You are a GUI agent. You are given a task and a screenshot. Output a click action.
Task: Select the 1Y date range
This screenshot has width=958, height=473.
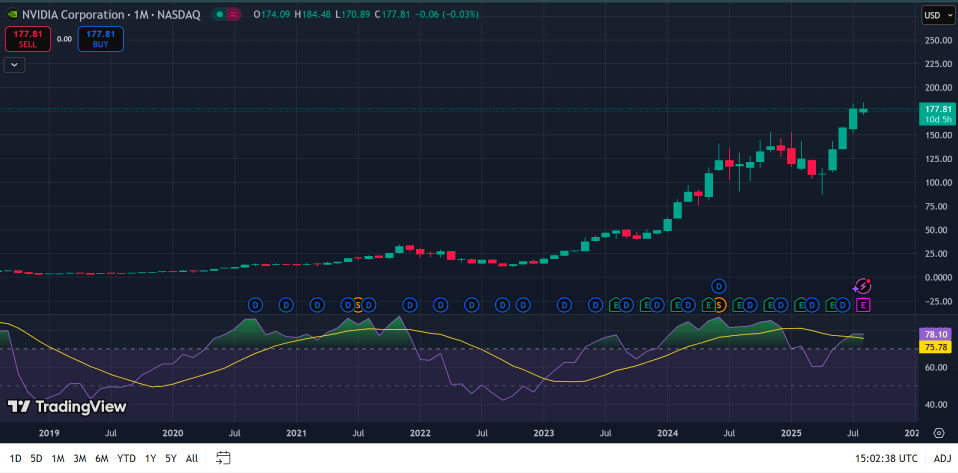tap(150, 458)
